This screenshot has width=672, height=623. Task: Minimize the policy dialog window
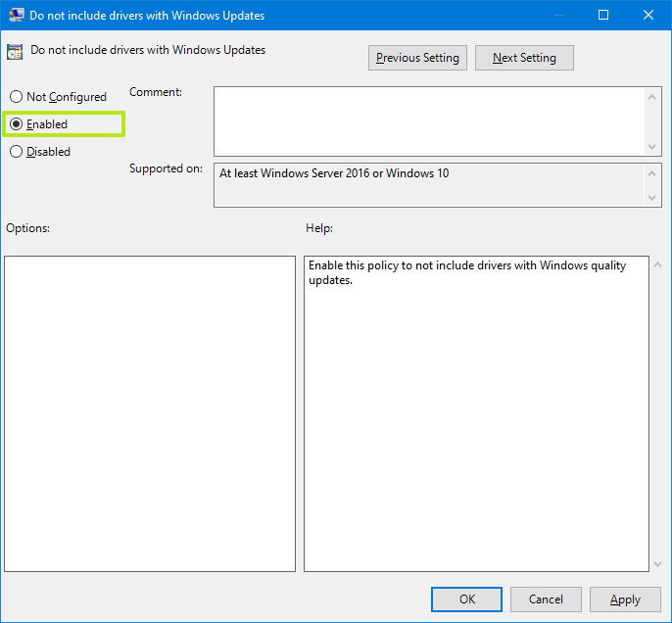558,15
